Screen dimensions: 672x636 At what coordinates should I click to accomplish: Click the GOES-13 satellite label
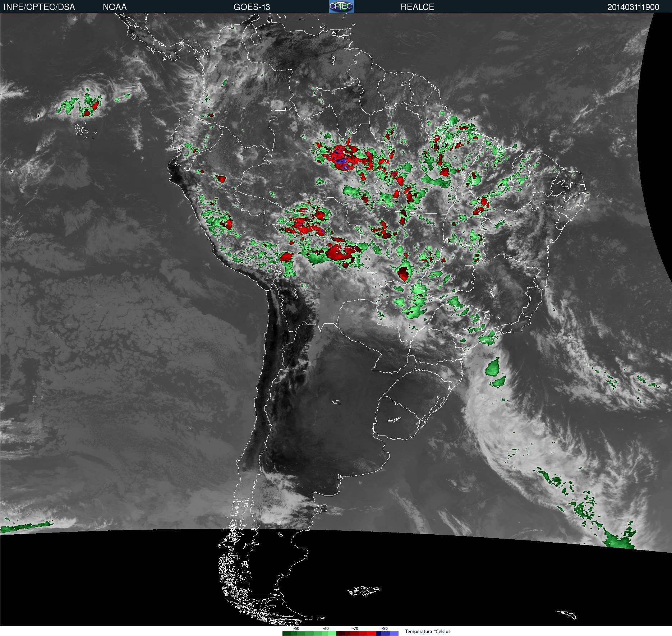[252, 7]
